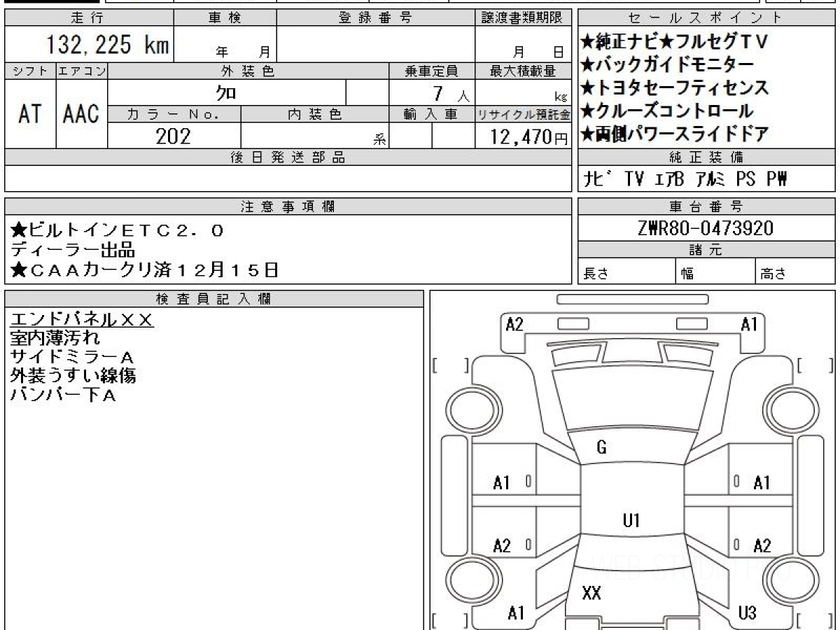This screenshot has height=630, width=840.
Task: Click the 純正装備 section header
Action: (x=705, y=157)
